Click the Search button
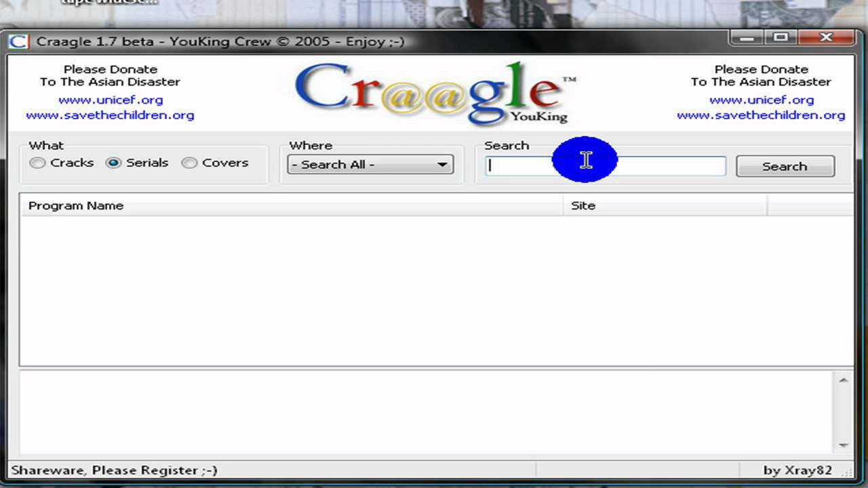Screen dimensions: 868x488 point(785,166)
